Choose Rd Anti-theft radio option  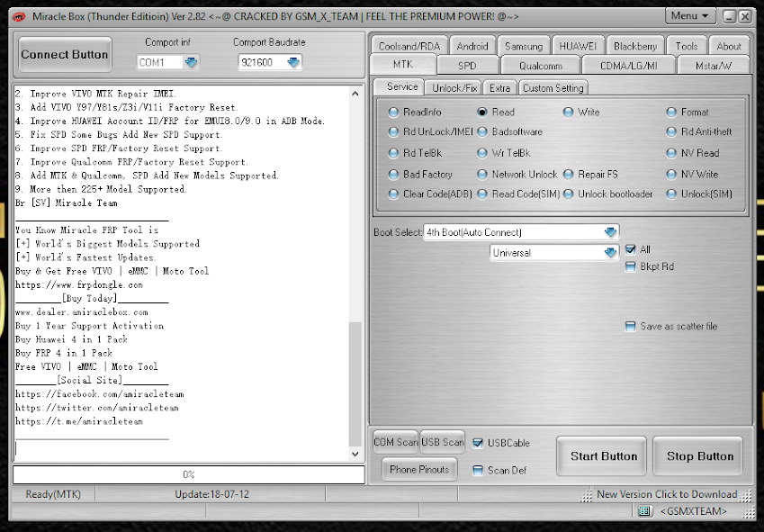[699, 132]
